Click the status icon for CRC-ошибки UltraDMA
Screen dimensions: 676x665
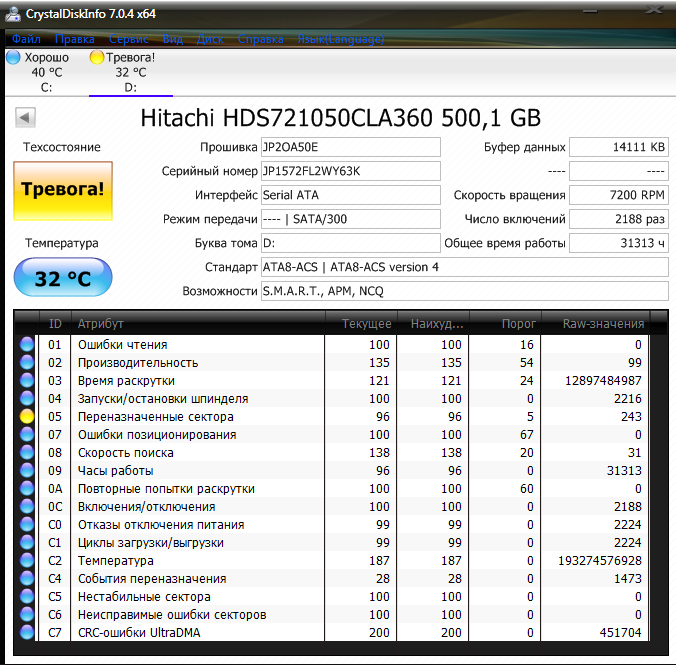click(27, 633)
